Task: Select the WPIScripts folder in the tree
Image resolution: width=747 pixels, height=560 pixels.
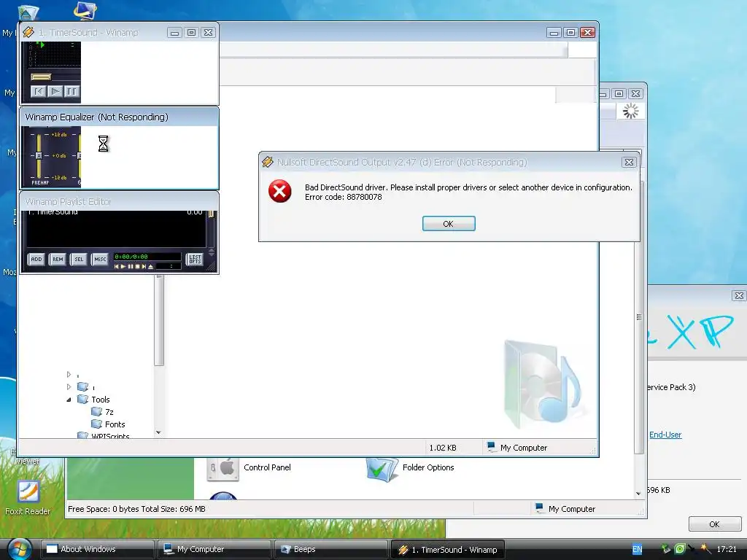Action: (x=104, y=436)
